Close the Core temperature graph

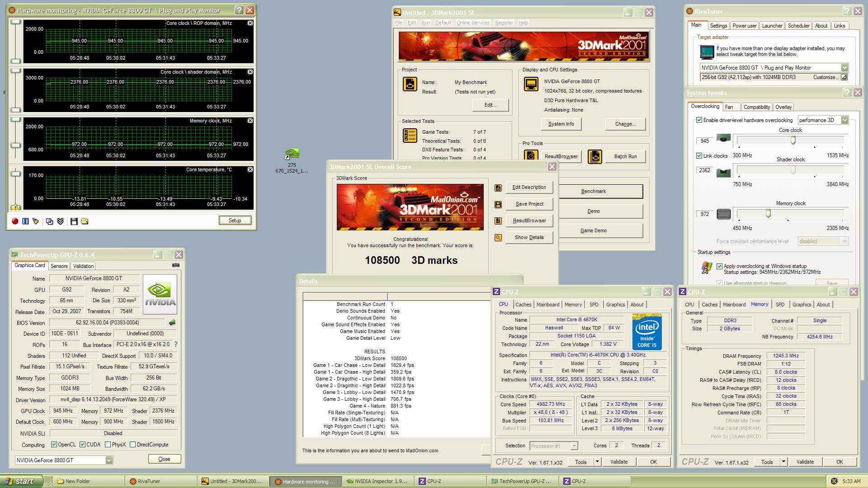pos(250,169)
